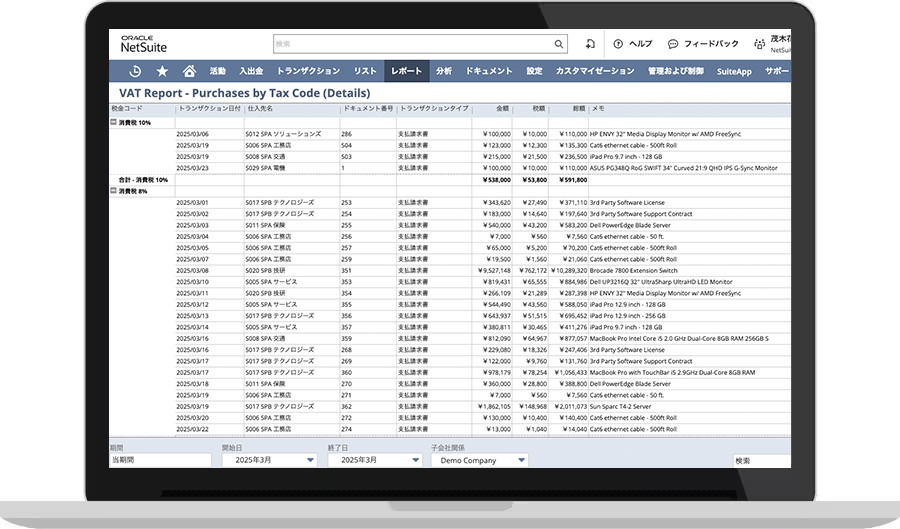Screen dimensions: 900x529
Task: Go to the Home icon
Action: pos(189,71)
